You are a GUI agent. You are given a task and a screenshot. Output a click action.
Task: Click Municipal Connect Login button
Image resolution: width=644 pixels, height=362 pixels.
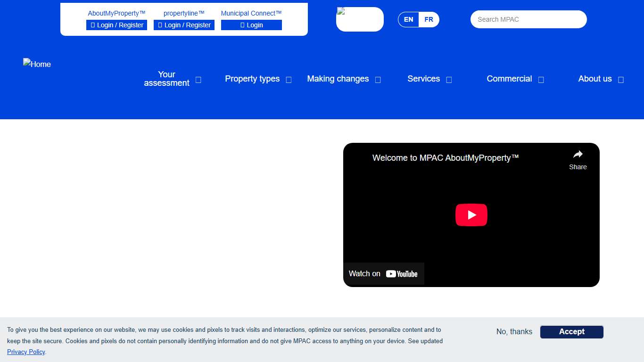(x=251, y=25)
